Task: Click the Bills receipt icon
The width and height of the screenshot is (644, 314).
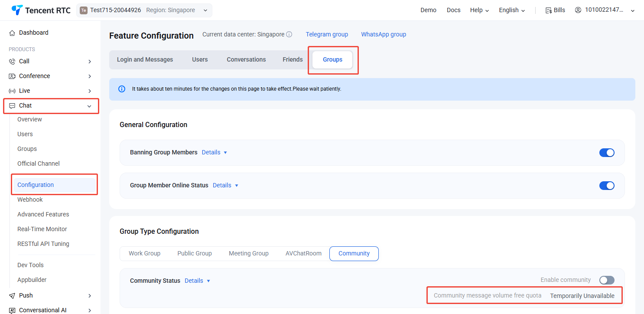Action: (x=549, y=10)
